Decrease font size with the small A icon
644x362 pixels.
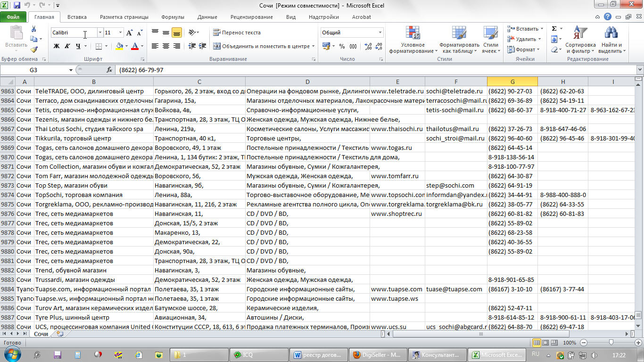click(140, 33)
